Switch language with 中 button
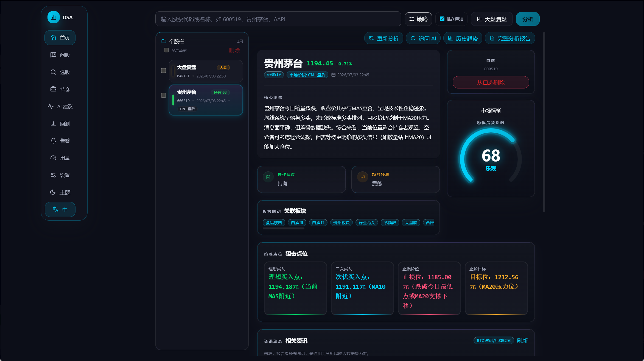This screenshot has height=361, width=644. (x=60, y=210)
